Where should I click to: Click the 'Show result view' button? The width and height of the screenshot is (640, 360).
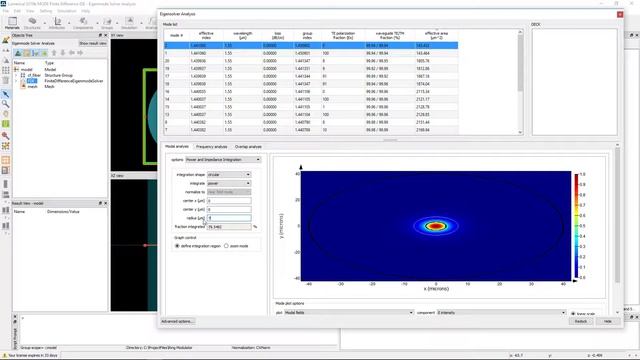click(93, 43)
